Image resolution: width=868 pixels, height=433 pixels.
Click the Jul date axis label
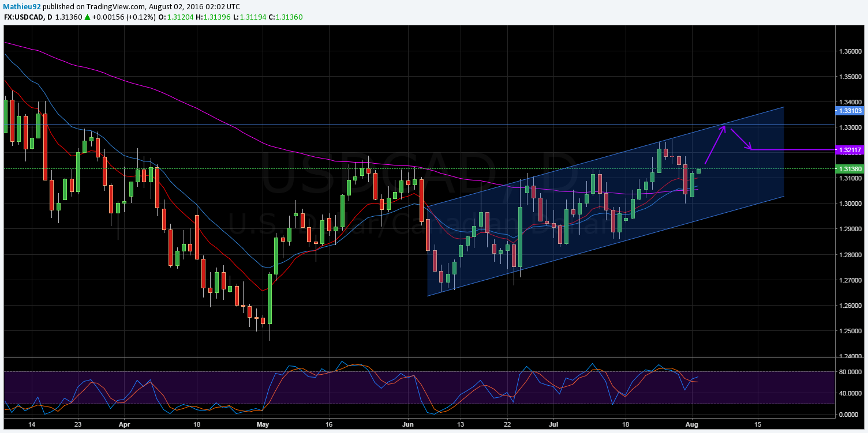pos(553,424)
